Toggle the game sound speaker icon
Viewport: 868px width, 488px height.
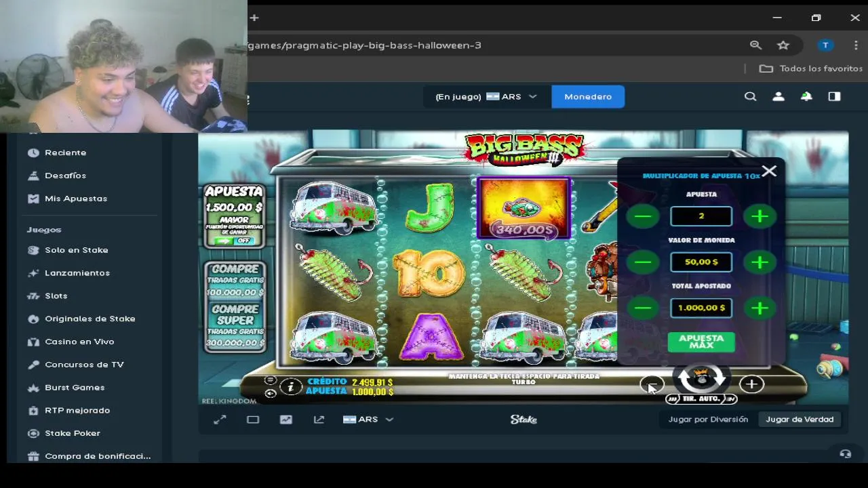click(270, 394)
